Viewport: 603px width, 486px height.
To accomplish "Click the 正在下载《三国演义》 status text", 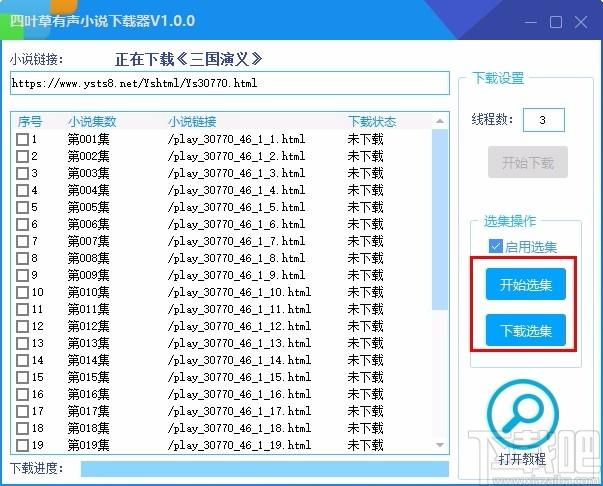I will pos(189,59).
